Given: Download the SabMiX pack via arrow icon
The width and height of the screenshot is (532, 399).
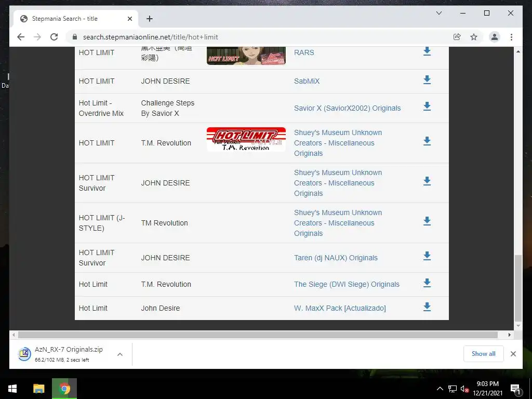Looking at the screenshot, I should 427,79.
